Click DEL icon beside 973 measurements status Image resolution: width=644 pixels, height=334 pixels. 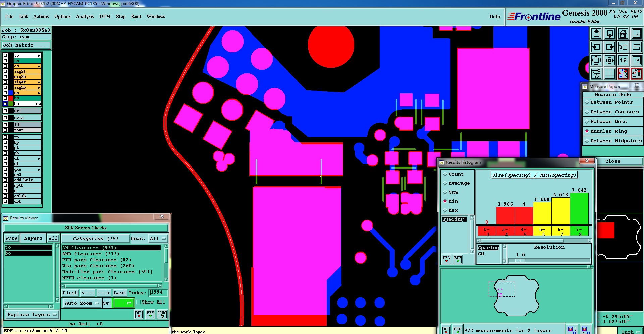point(446,330)
